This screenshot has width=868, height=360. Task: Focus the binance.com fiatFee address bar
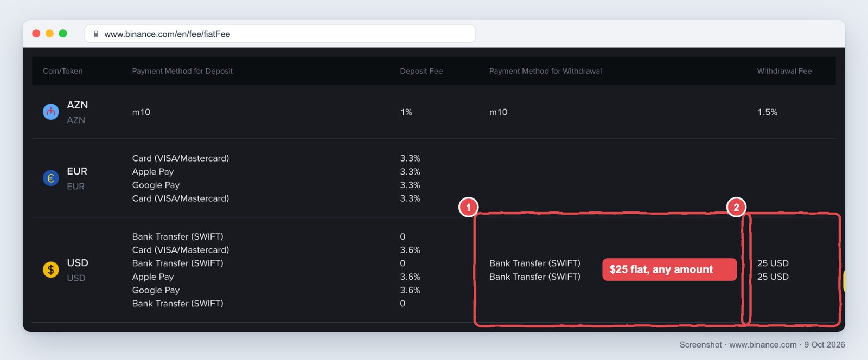280,34
